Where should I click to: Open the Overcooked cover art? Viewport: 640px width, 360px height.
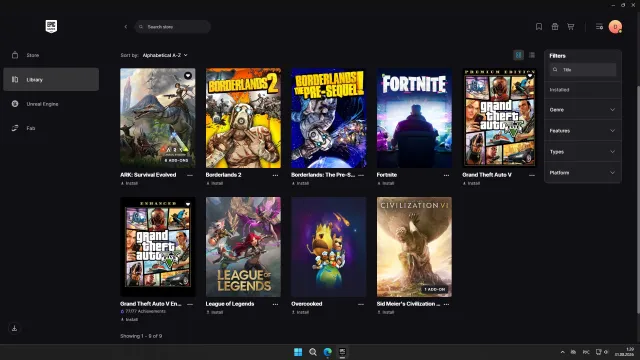point(329,247)
